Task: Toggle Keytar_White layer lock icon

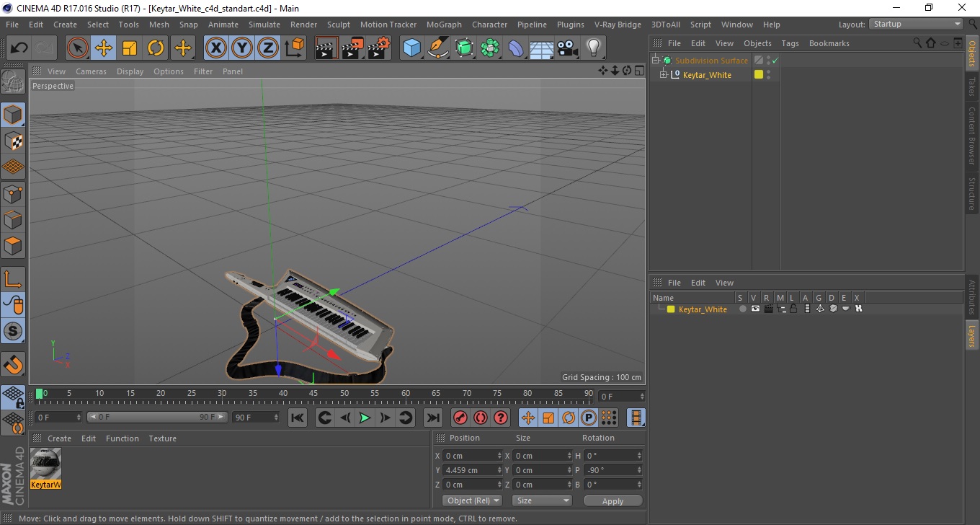Action: click(x=793, y=309)
